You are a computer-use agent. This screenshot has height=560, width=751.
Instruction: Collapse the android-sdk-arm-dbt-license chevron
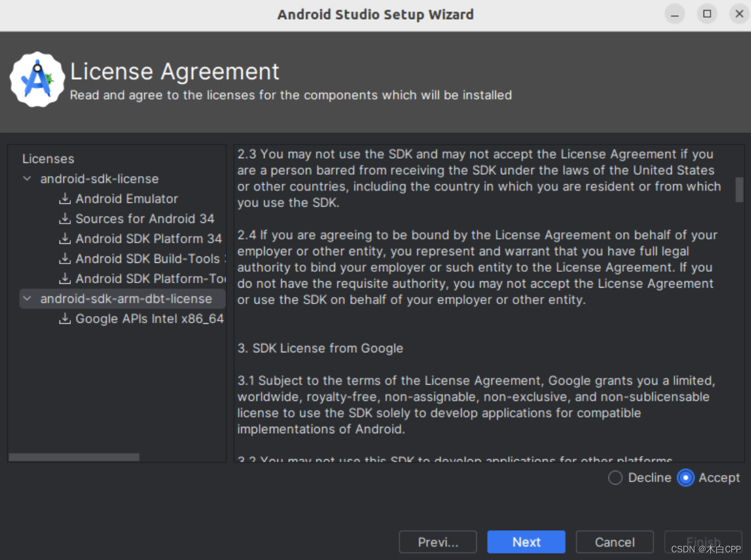(27, 298)
